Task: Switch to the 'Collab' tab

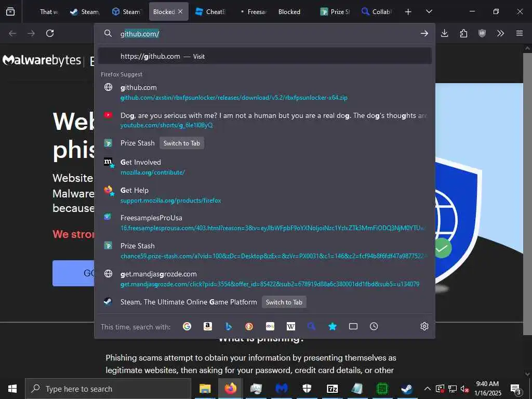Action: [377, 11]
